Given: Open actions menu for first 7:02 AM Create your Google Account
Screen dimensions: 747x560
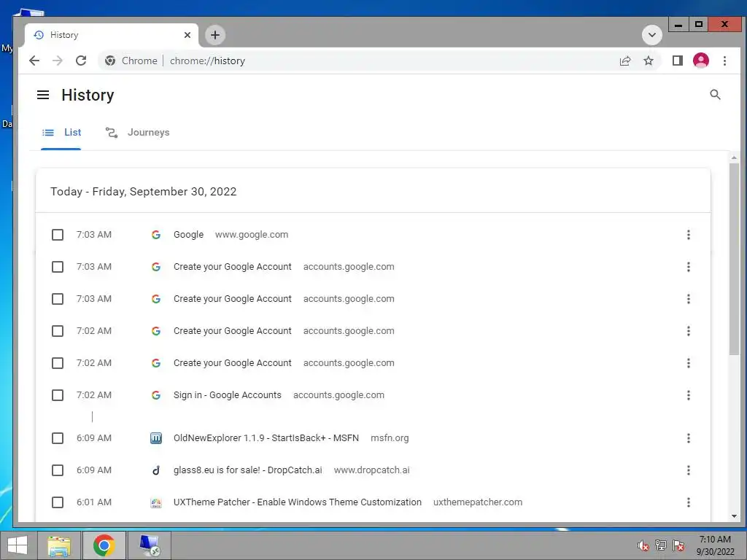Looking at the screenshot, I should [688, 331].
